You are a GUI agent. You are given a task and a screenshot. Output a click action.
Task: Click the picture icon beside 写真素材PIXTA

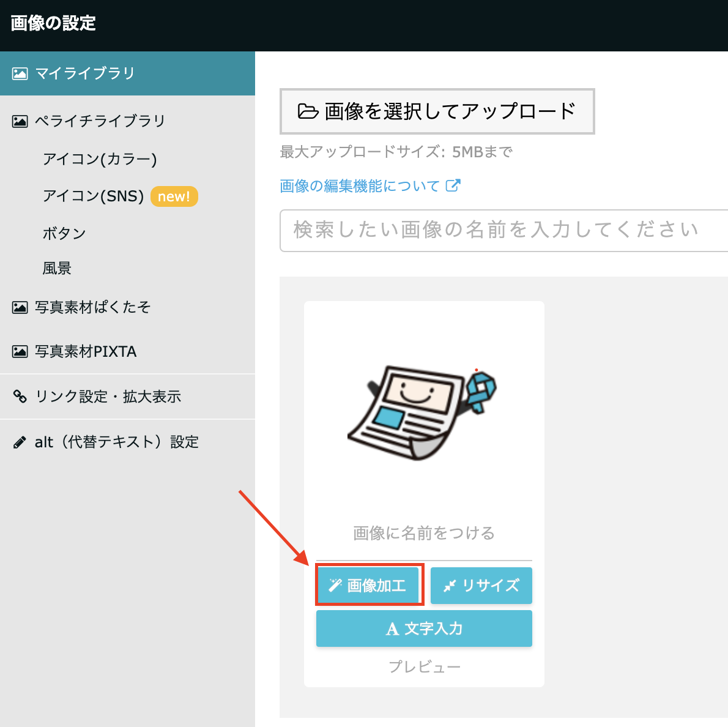pos(20,352)
